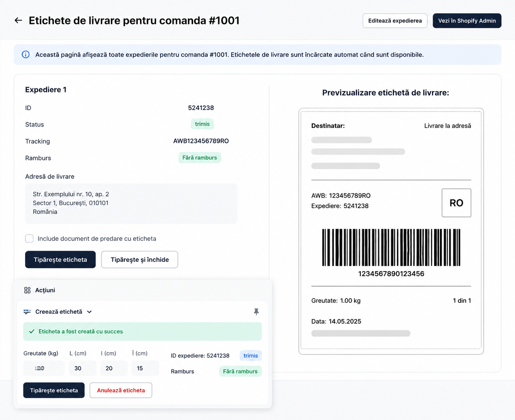515x420 pixels.
Task: Click the delivery address box
Action: coord(131,203)
